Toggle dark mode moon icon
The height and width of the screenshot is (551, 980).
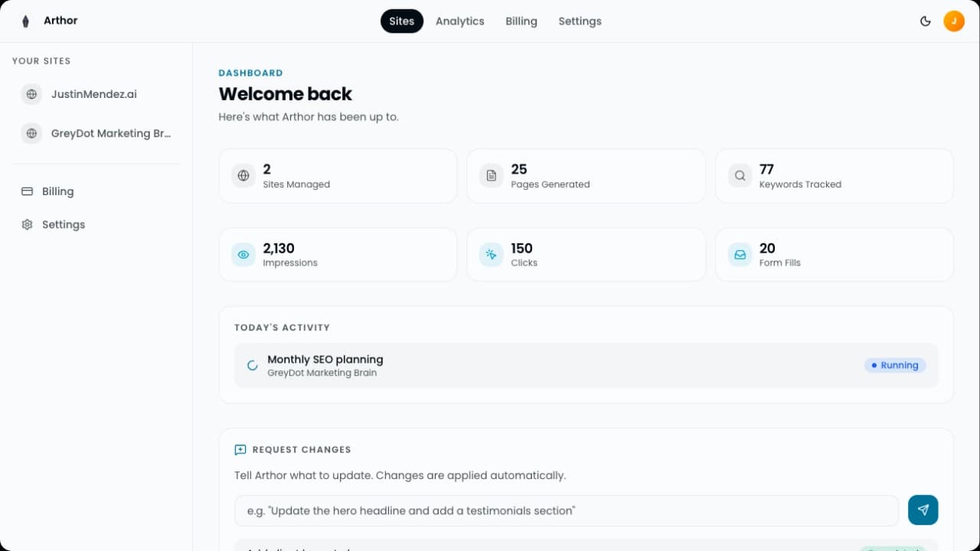(926, 21)
